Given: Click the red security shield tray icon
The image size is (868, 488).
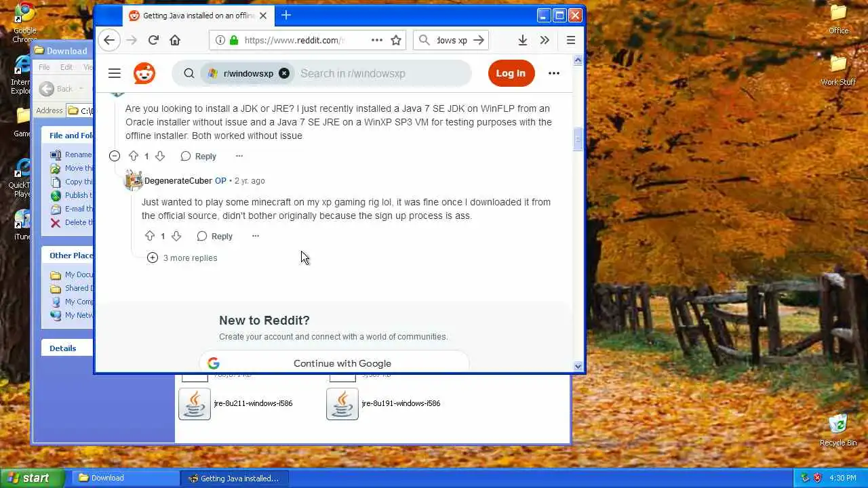Looking at the screenshot, I should tap(817, 478).
